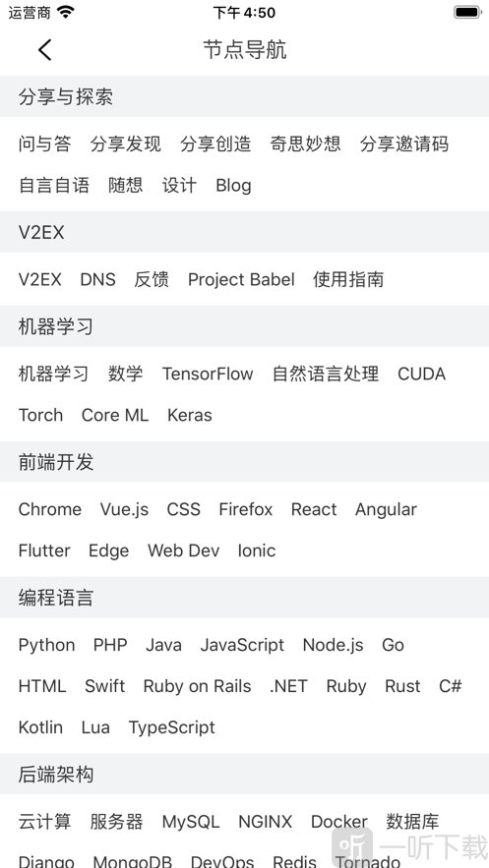The height and width of the screenshot is (868, 489).
Task: Select the TypeScript node
Action: click(171, 727)
